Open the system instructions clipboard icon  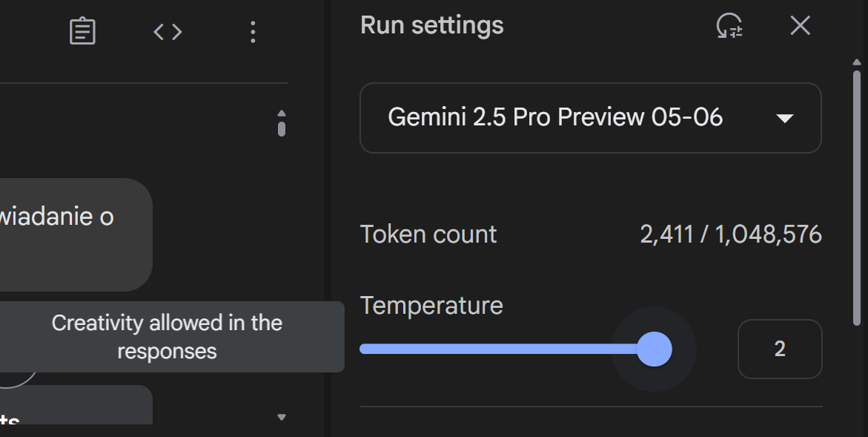coord(82,31)
